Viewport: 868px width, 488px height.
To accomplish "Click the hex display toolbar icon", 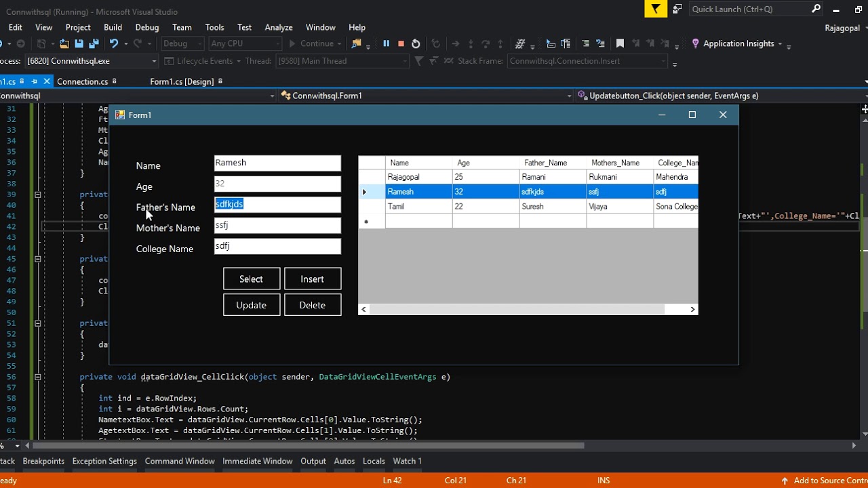I will tap(520, 43).
